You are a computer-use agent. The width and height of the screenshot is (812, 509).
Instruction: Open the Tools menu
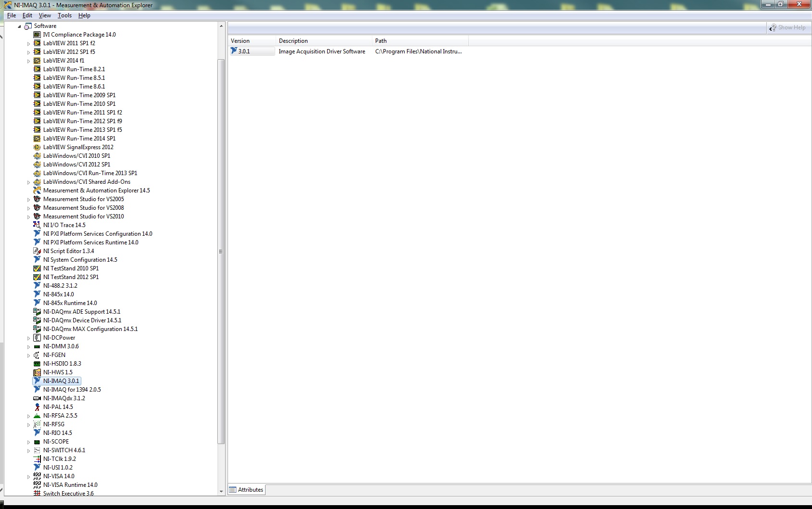coord(64,15)
